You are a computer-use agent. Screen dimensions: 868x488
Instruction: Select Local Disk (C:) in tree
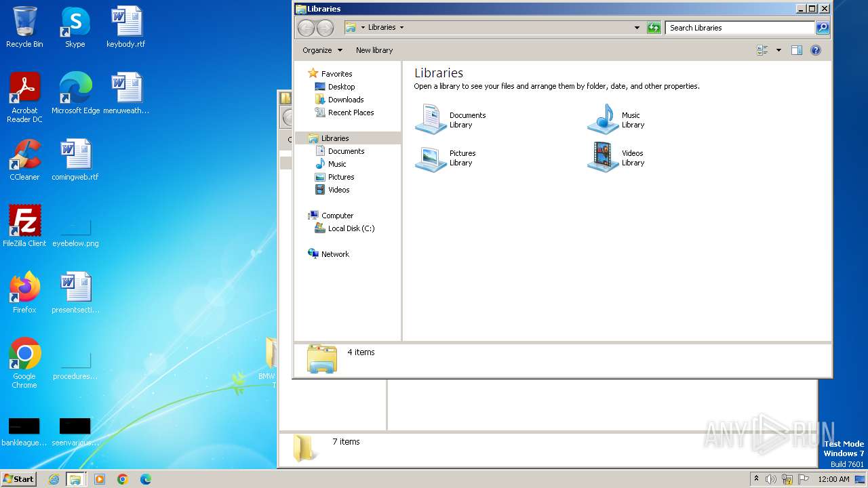344,228
